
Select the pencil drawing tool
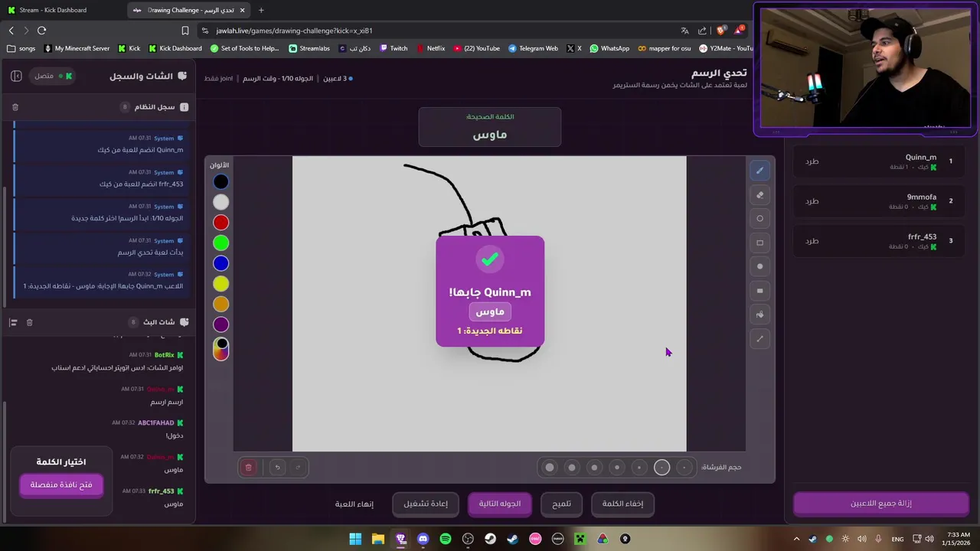pyautogui.click(x=759, y=171)
